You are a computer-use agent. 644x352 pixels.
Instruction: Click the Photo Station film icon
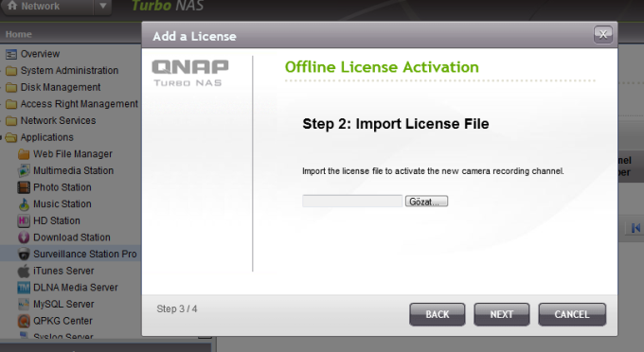pos(24,187)
